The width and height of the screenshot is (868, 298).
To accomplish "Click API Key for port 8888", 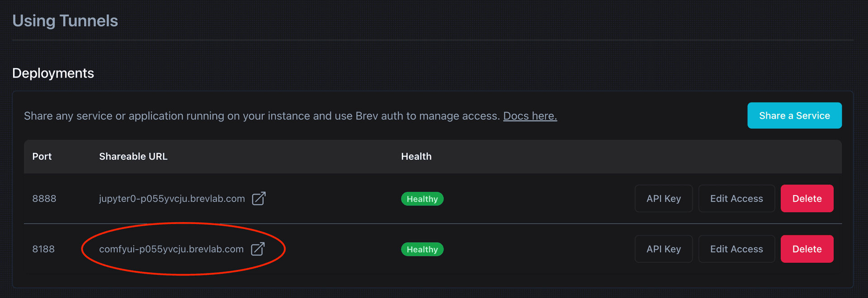I will (663, 199).
